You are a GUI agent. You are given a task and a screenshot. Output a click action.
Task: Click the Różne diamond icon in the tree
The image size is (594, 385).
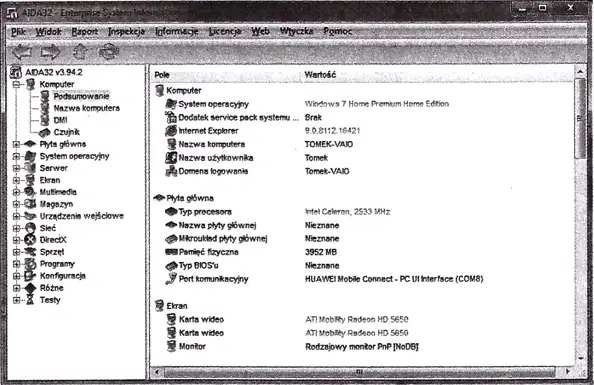tap(30, 288)
